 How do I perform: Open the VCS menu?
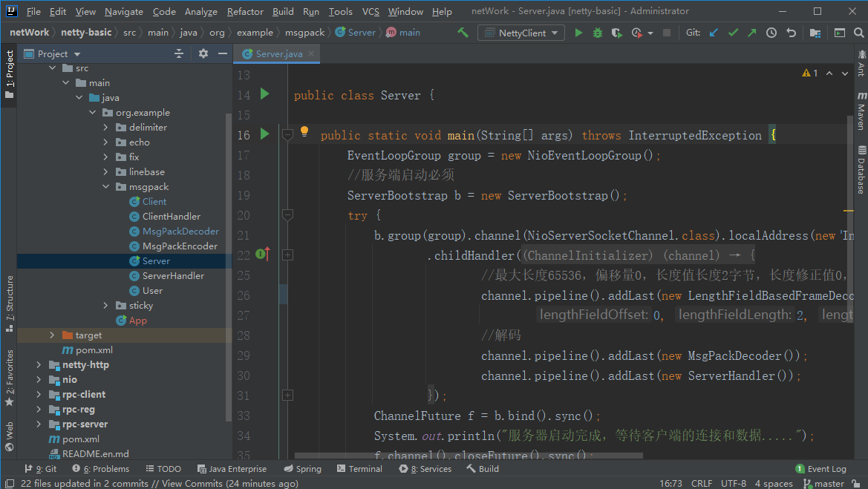point(371,11)
